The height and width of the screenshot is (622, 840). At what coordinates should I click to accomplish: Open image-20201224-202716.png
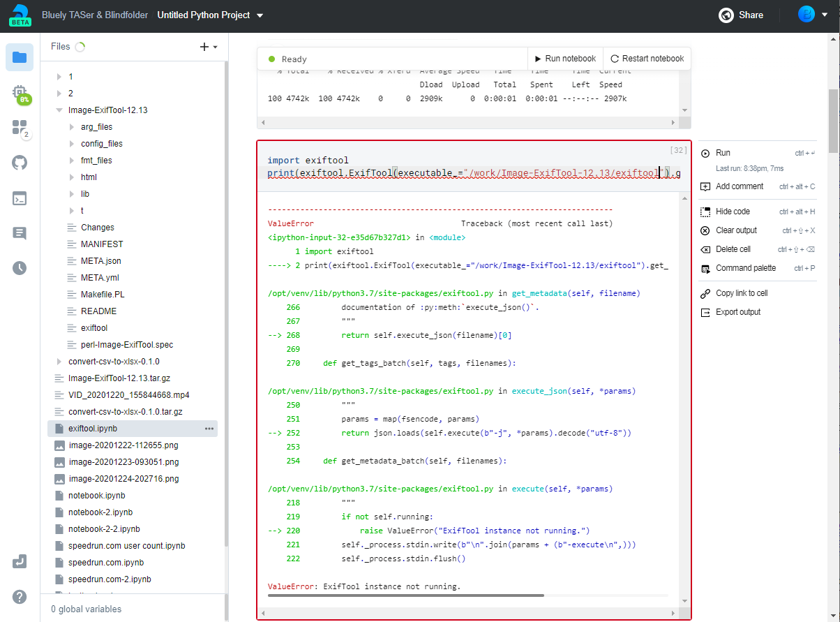pyautogui.click(x=123, y=478)
